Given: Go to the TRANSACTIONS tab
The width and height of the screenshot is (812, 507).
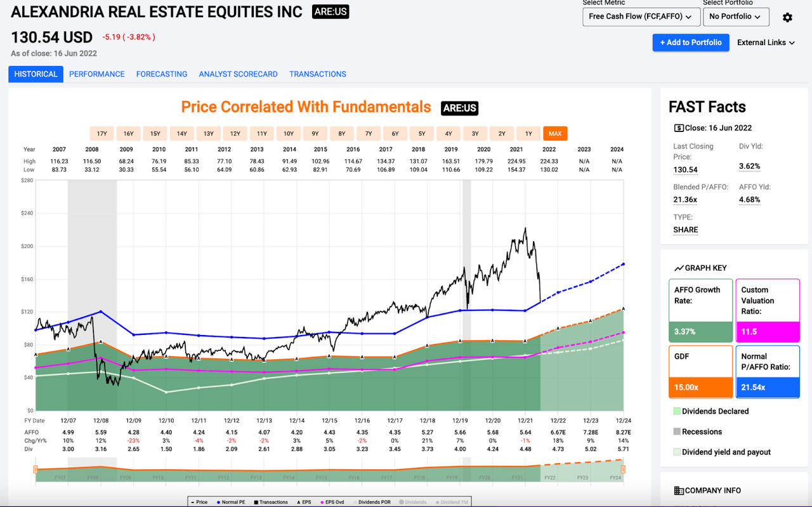Looking at the screenshot, I should click(318, 74).
